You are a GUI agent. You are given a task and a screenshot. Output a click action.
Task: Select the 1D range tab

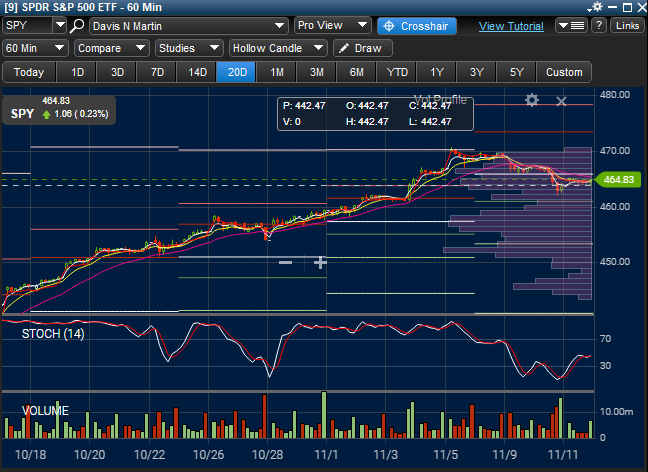pos(77,72)
